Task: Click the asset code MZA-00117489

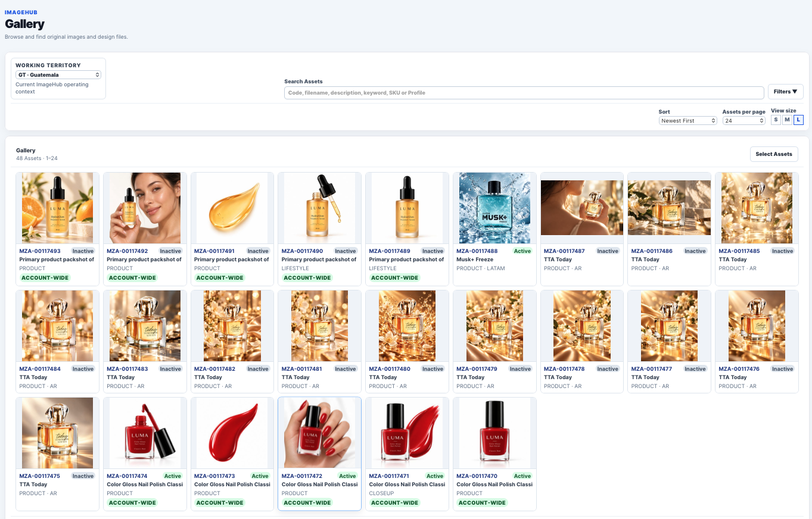Action: [x=390, y=251]
